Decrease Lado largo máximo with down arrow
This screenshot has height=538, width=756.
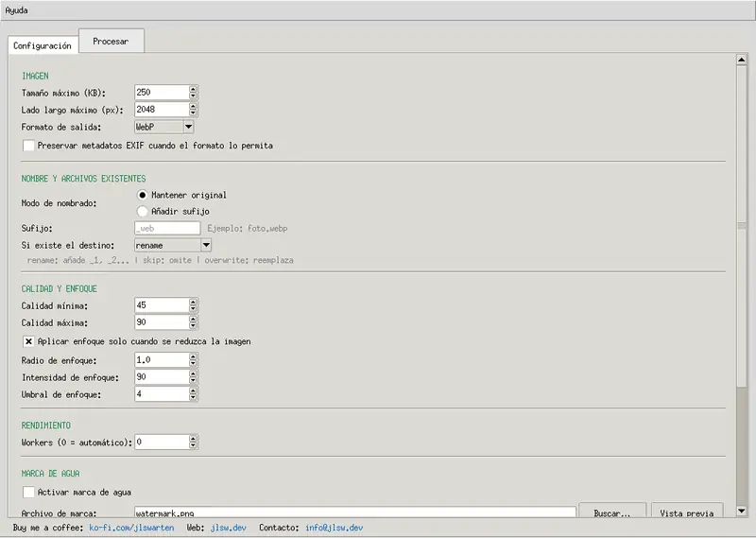[194, 113]
